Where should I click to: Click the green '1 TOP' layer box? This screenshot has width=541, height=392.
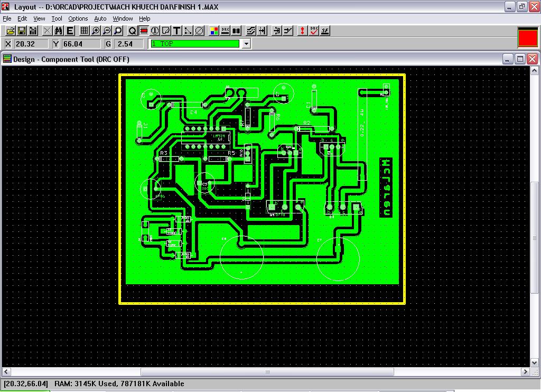tap(195, 44)
